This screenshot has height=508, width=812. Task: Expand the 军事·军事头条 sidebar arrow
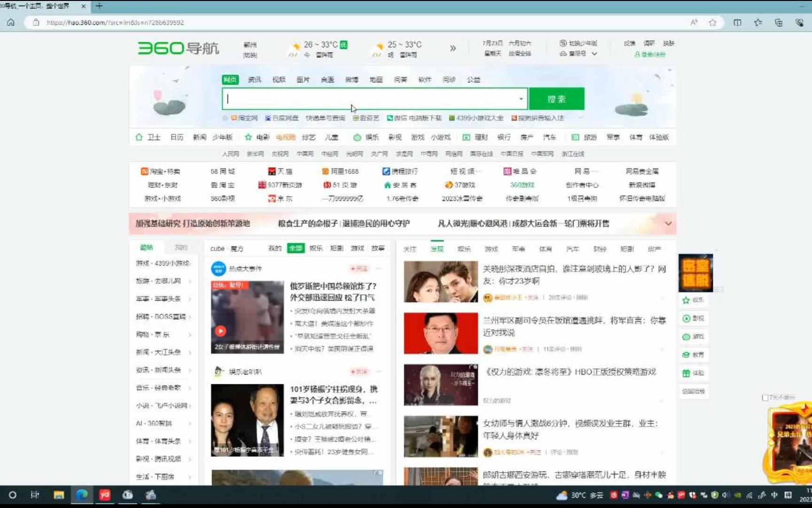[190, 299]
